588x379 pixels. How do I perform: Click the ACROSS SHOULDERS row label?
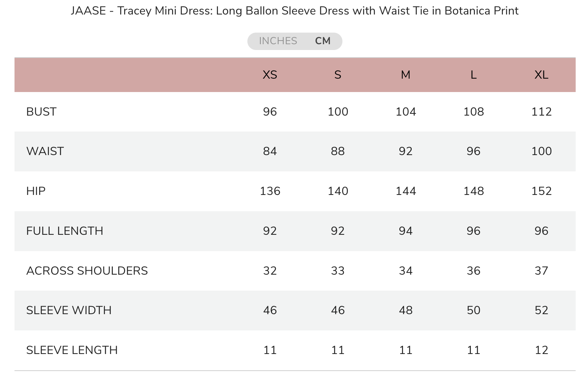click(87, 271)
